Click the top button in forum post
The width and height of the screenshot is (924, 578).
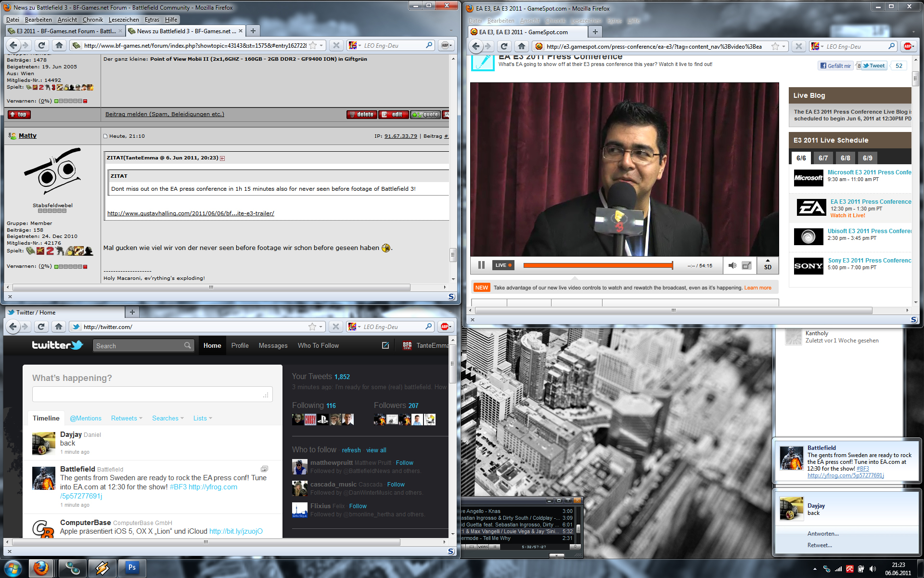19,114
